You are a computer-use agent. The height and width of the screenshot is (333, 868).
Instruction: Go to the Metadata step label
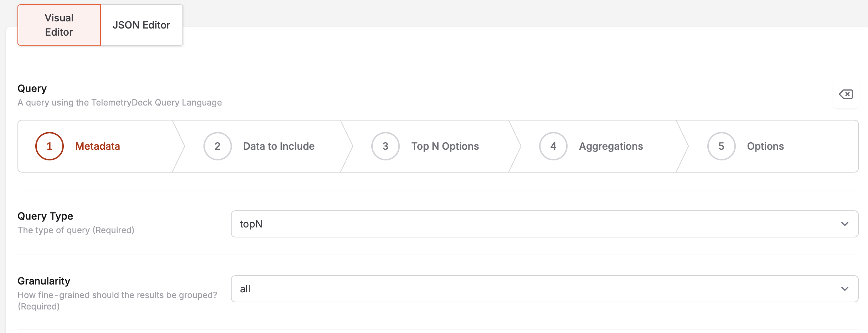click(98, 146)
